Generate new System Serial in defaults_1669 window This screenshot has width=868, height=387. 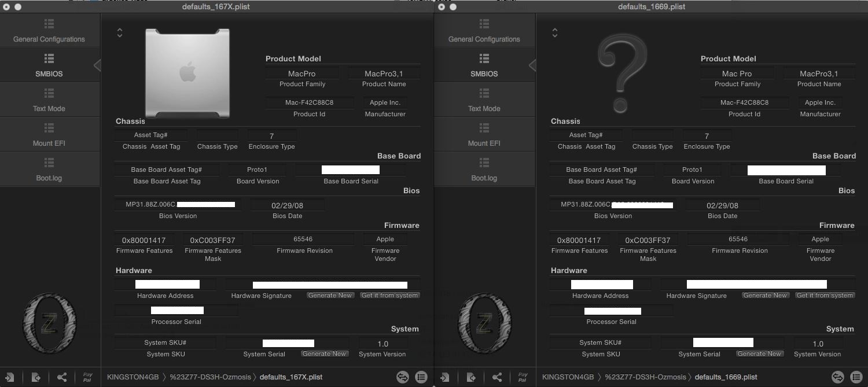[x=760, y=353]
